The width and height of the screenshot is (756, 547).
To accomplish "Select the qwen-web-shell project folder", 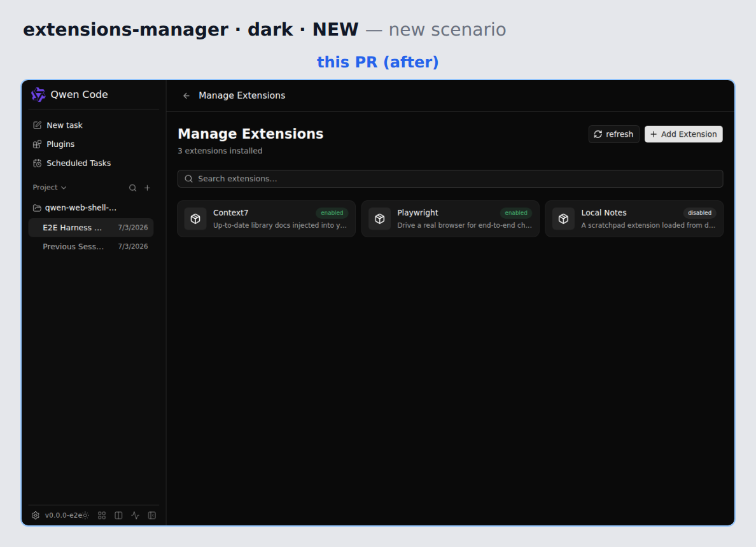I will (x=74, y=208).
